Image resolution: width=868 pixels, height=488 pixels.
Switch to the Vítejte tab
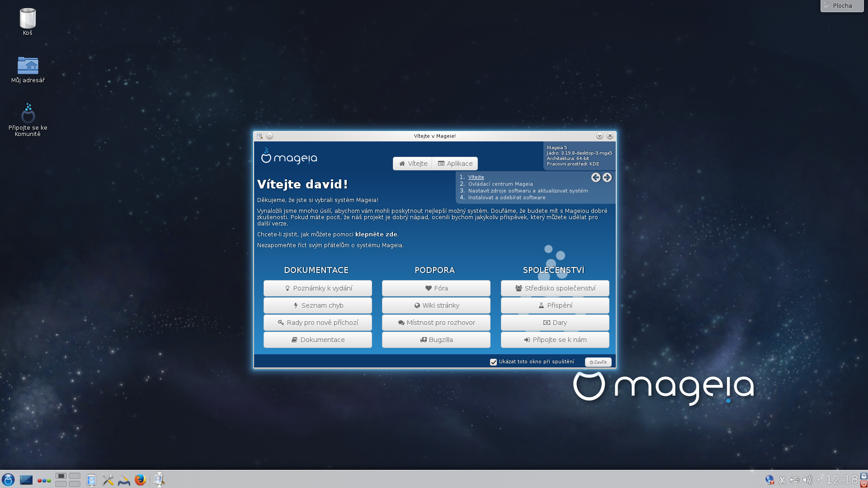point(413,164)
